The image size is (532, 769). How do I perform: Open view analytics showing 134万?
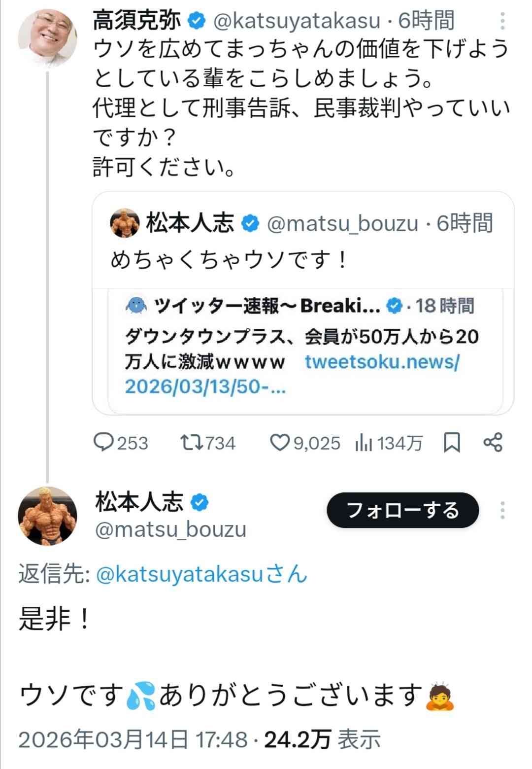(364, 443)
